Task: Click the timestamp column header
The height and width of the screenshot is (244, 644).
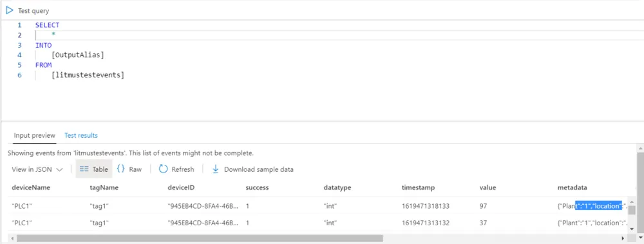Action: [x=418, y=187]
